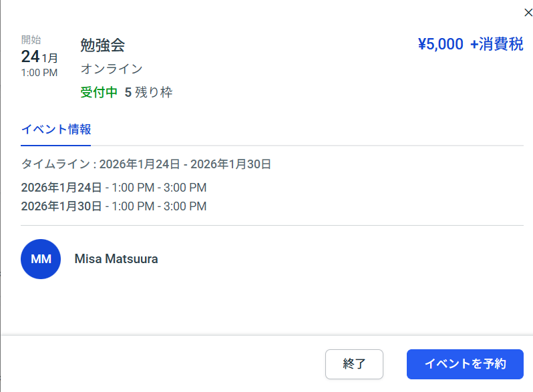
Task: Click the green 受付中 status label
Action: 100,92
